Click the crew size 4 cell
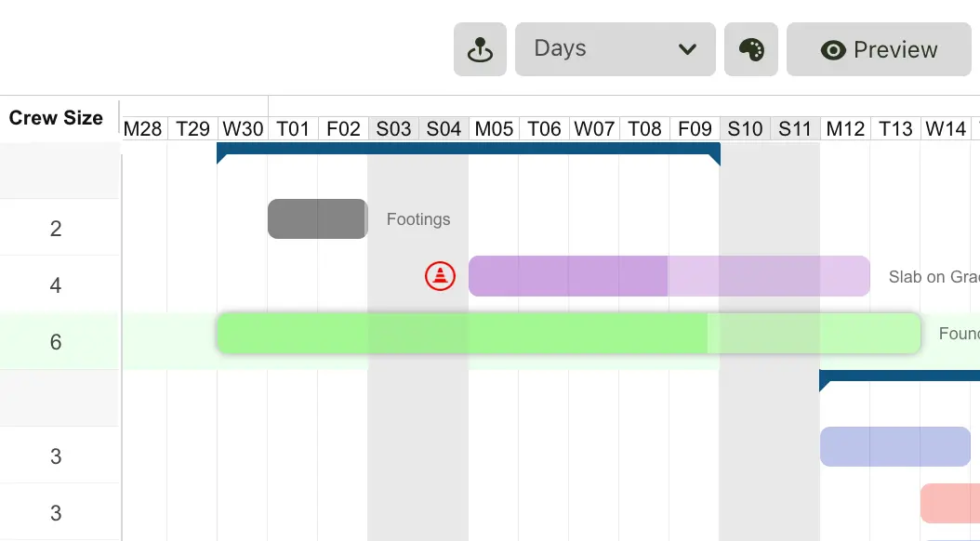 (x=56, y=284)
